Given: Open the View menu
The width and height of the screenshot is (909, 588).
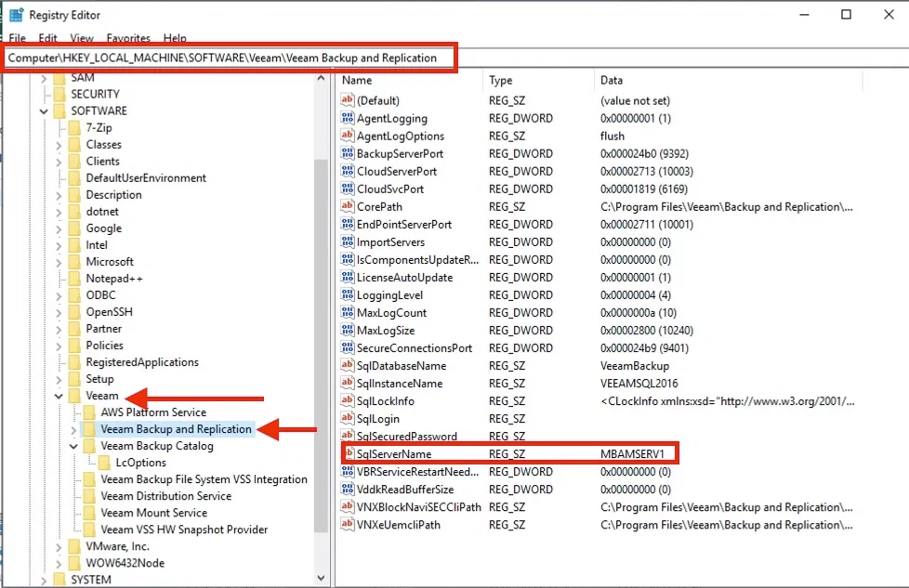Looking at the screenshot, I should click(82, 38).
